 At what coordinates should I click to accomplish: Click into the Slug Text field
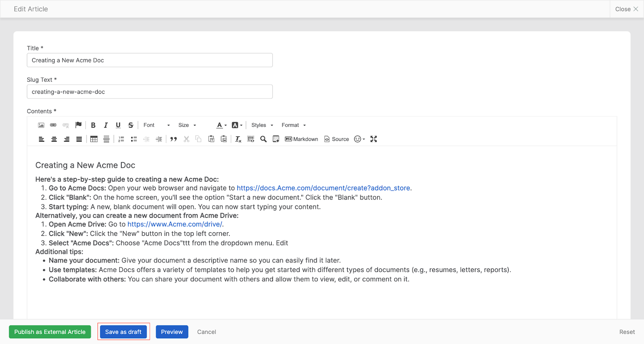point(150,92)
